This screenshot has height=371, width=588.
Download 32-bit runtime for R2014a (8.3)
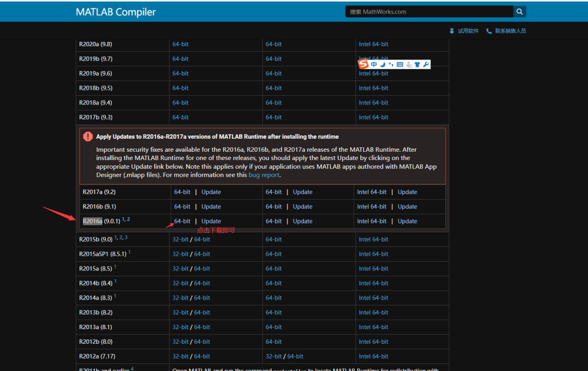180,298
